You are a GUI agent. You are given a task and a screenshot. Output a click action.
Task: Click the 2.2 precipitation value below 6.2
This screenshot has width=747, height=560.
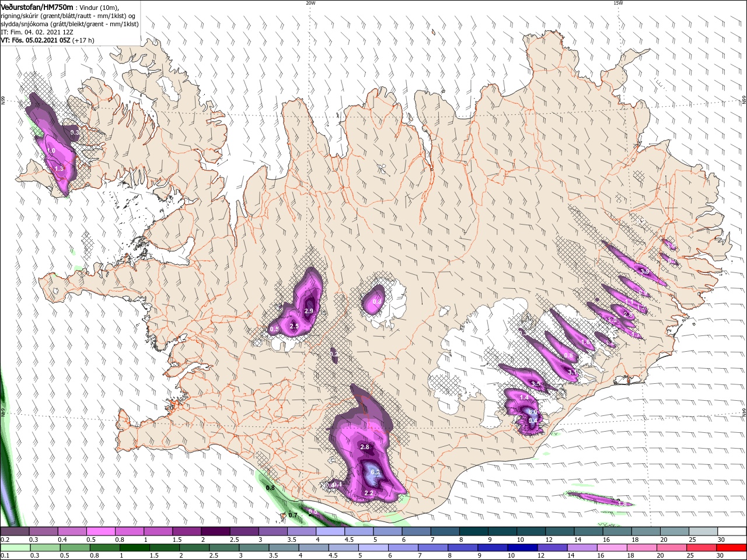(368, 493)
